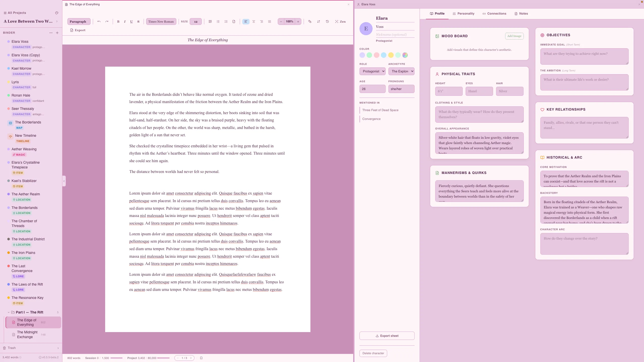Select the green character color swatch
Image resolution: width=644 pixels, height=362 pixels.
369,55
